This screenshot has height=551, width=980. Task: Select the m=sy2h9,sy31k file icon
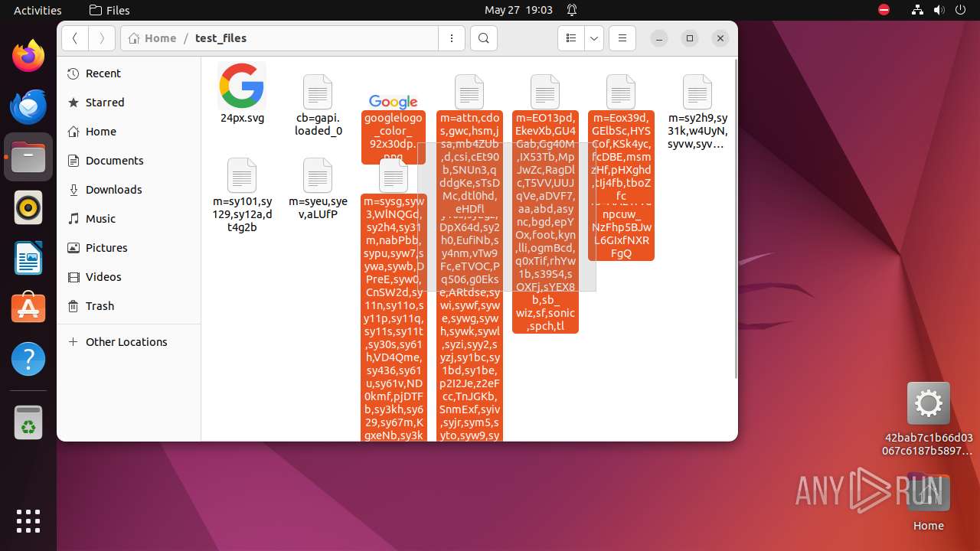pyautogui.click(x=697, y=92)
